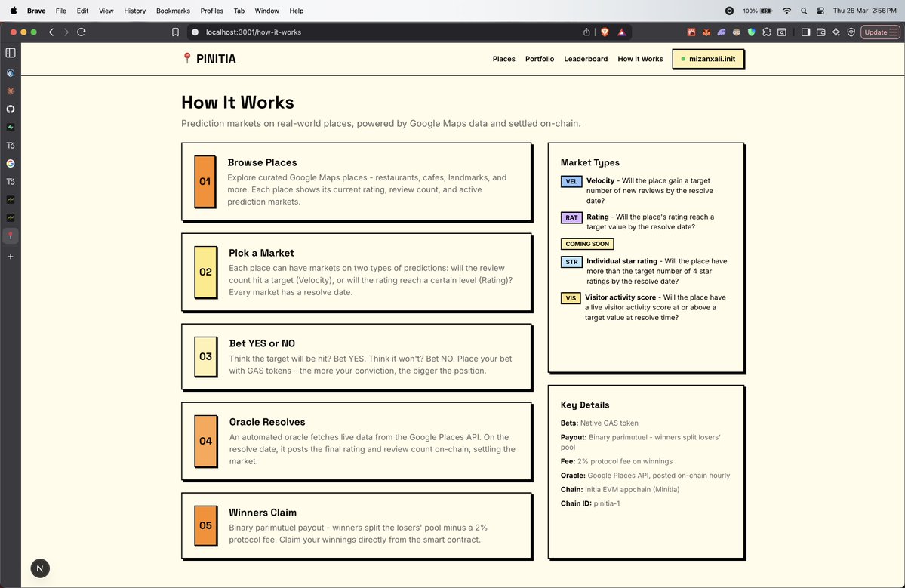
Task: Click the RAT Rating badge
Action: 571,217
